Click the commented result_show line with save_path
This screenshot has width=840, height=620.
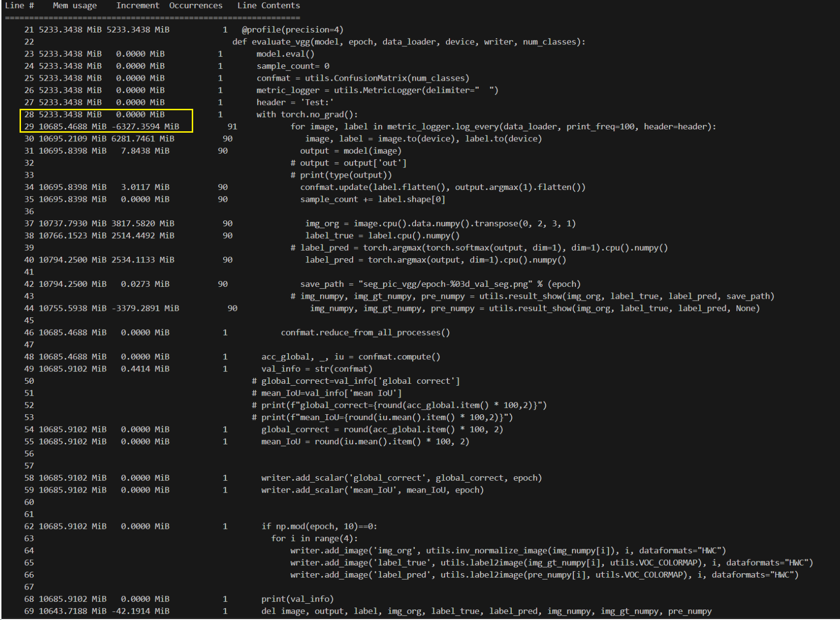click(x=532, y=296)
